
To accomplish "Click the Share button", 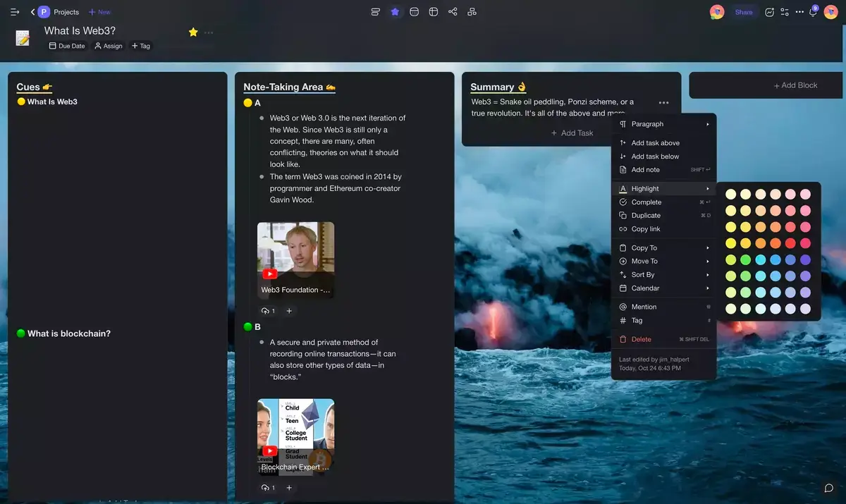I will (x=744, y=12).
